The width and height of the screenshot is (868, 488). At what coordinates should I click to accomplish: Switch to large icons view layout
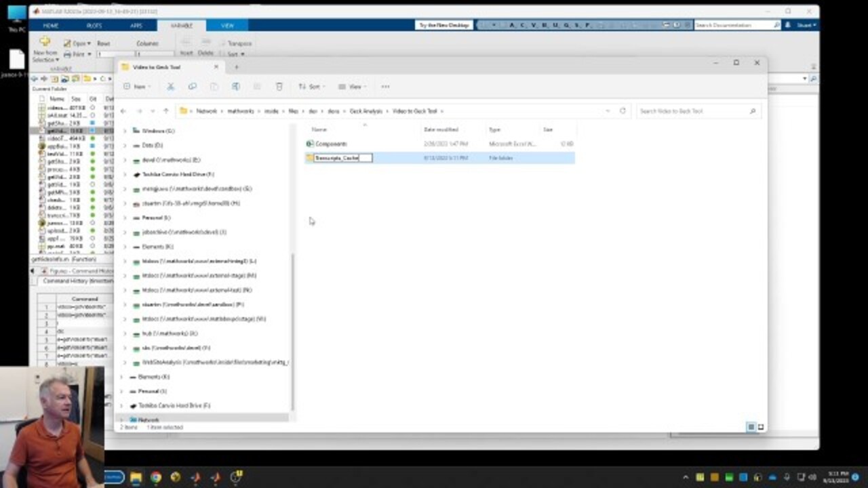click(761, 427)
